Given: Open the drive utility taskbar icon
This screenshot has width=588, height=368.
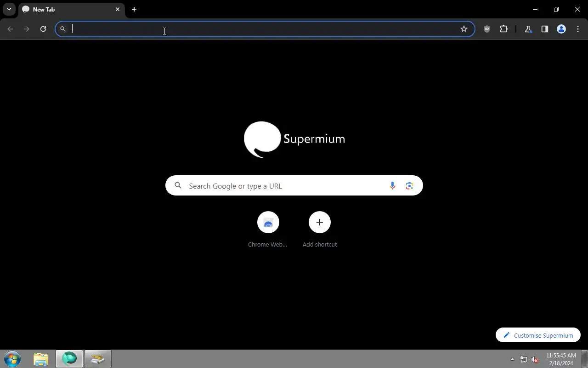Looking at the screenshot, I should [x=97, y=359].
